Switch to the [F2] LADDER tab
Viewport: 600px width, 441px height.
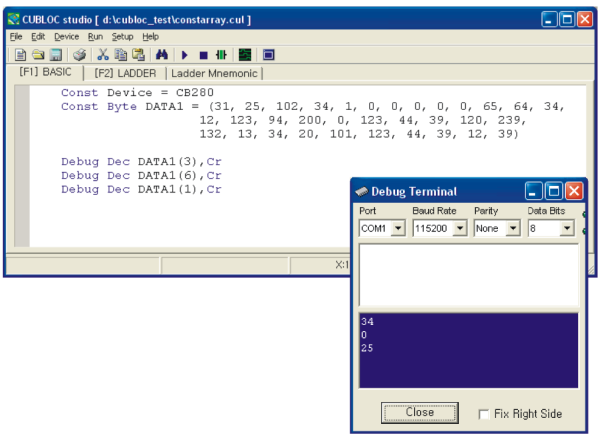click(124, 73)
